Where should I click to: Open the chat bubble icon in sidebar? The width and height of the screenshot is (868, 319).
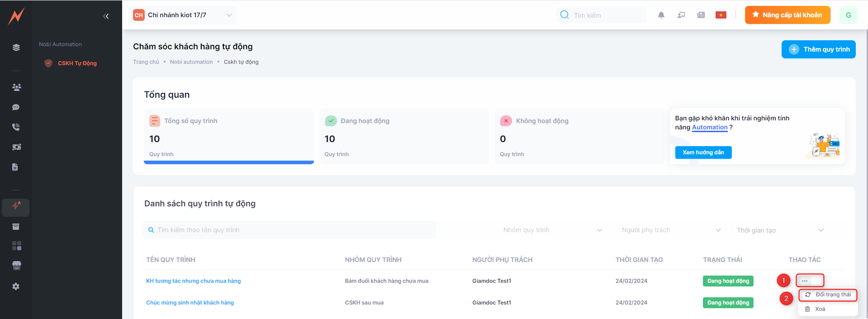click(x=16, y=107)
